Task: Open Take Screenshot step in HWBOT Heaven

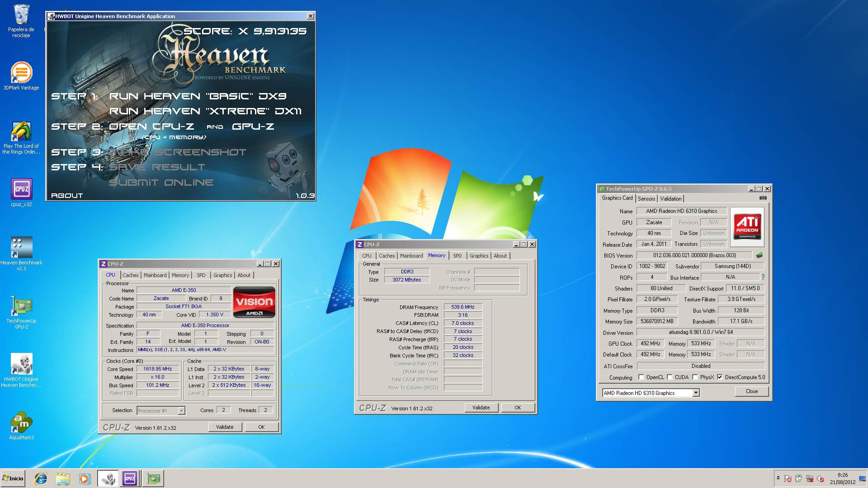Action: [x=178, y=152]
